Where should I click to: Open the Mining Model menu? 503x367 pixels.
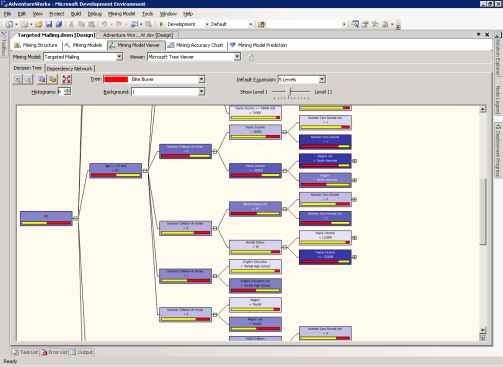coord(121,14)
